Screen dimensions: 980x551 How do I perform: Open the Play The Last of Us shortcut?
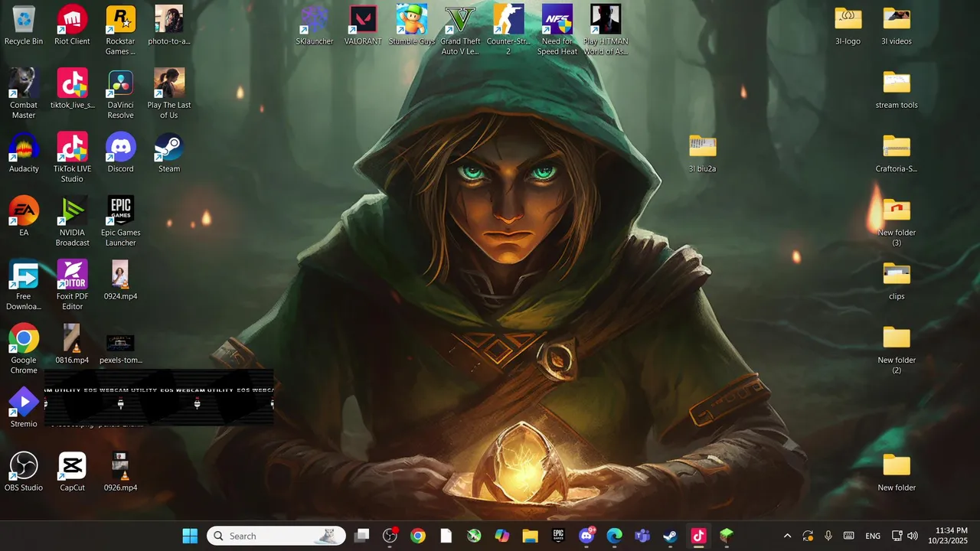click(168, 93)
